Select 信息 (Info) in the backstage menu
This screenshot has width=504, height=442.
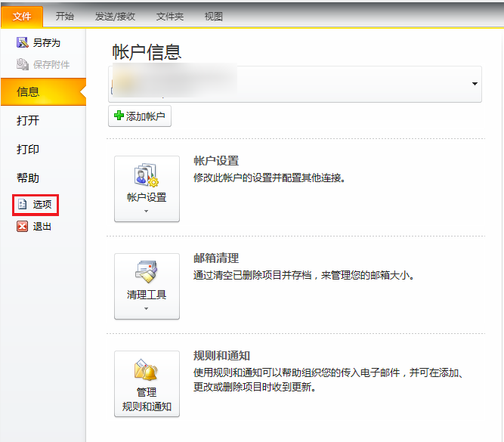[x=29, y=92]
